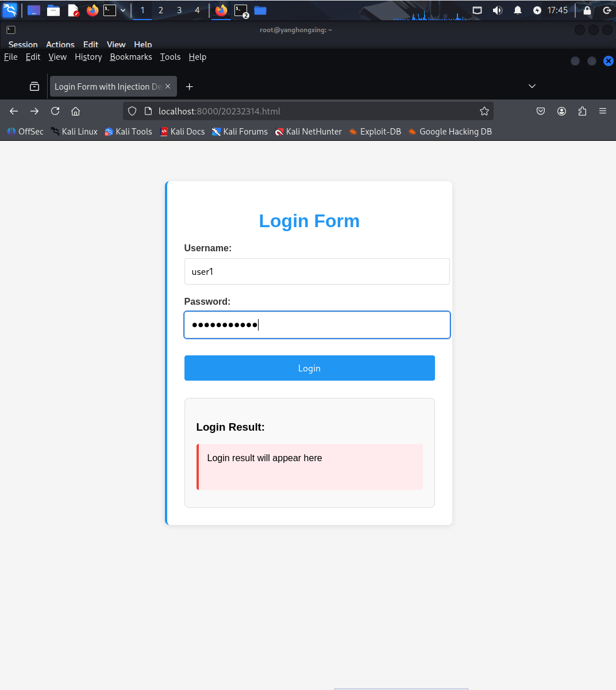Screen dimensions: 616x690
Task: Open the terminal Session menu
Action: [23, 44]
